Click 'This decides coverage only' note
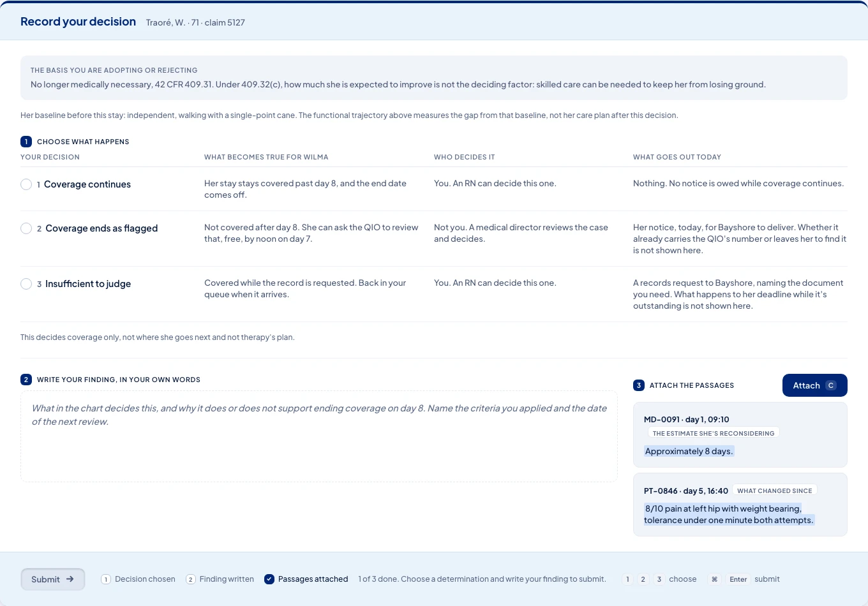Screen dimensions: 868x606 [x=158, y=337]
